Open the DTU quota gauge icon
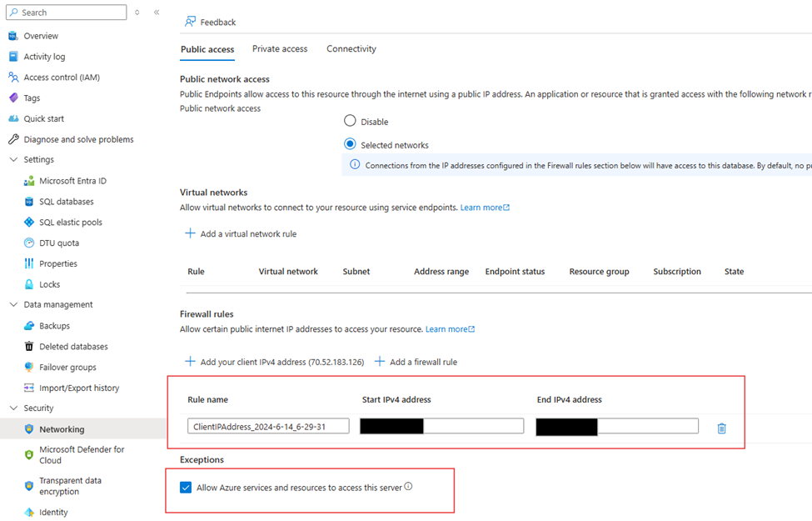812x521 pixels. (x=29, y=243)
